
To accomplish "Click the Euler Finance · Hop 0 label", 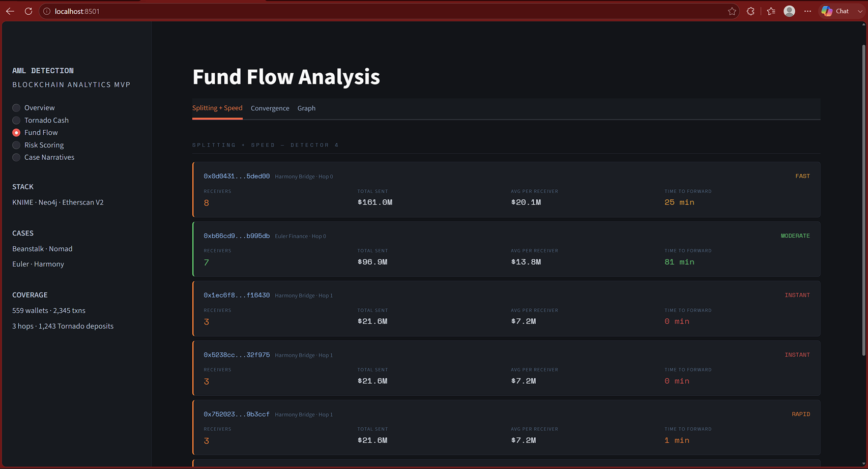I will click(x=300, y=236).
